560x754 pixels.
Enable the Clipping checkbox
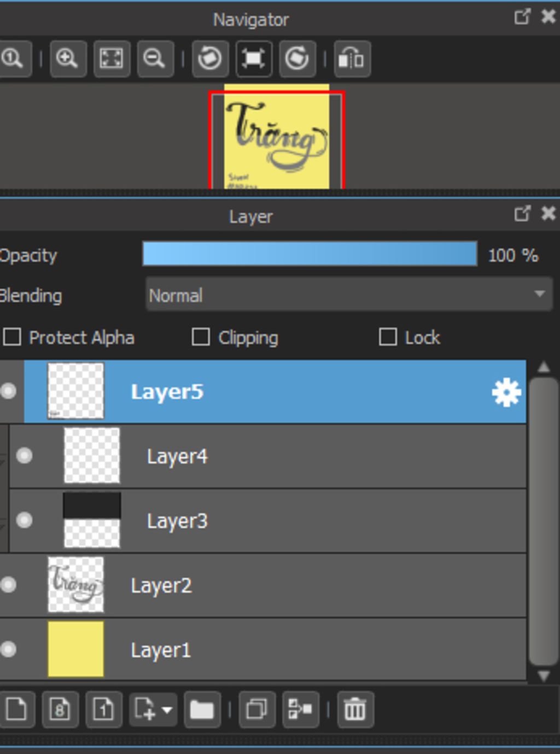201,337
